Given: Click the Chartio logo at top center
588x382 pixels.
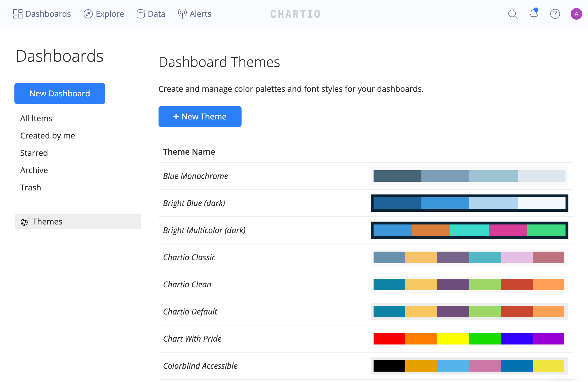Looking at the screenshot, I should (295, 14).
